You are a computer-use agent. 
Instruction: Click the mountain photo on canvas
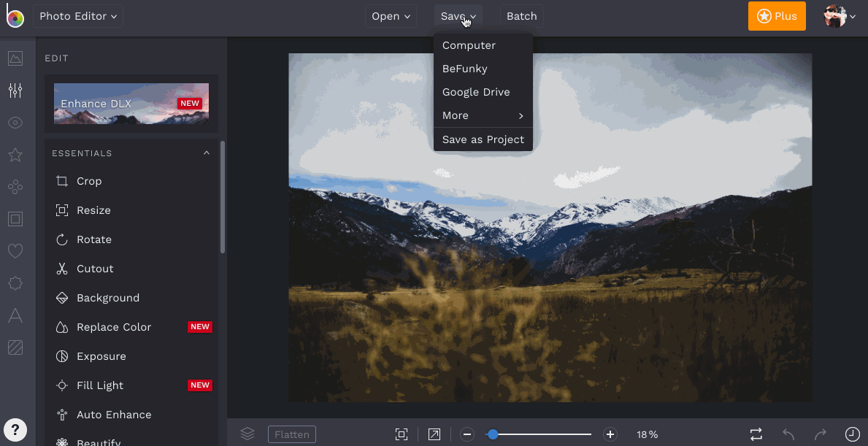[x=550, y=228]
